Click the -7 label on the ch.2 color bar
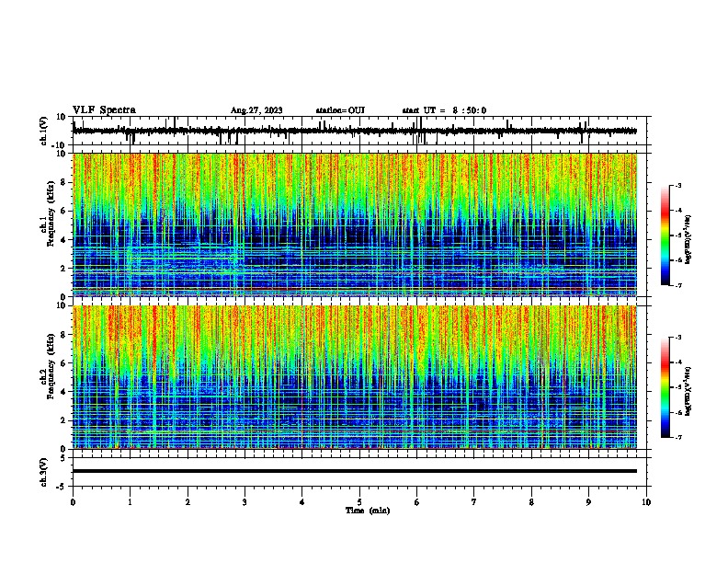 [677, 438]
